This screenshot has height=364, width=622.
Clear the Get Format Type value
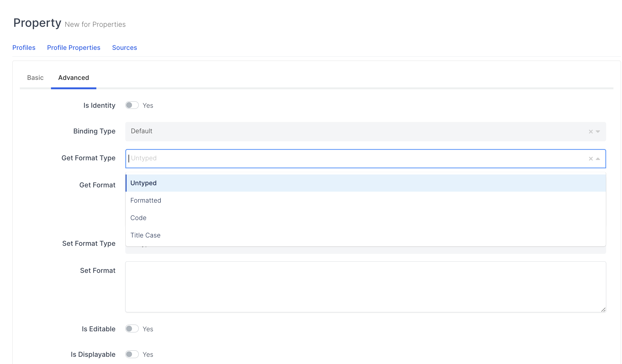click(591, 159)
